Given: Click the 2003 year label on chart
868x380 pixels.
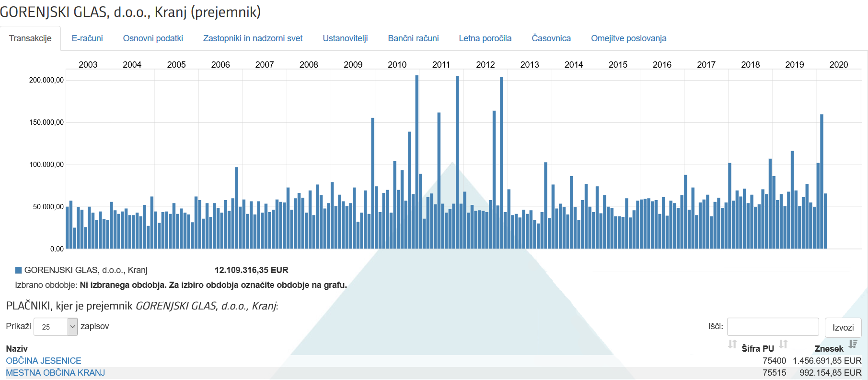Looking at the screenshot, I should pyautogui.click(x=88, y=65).
